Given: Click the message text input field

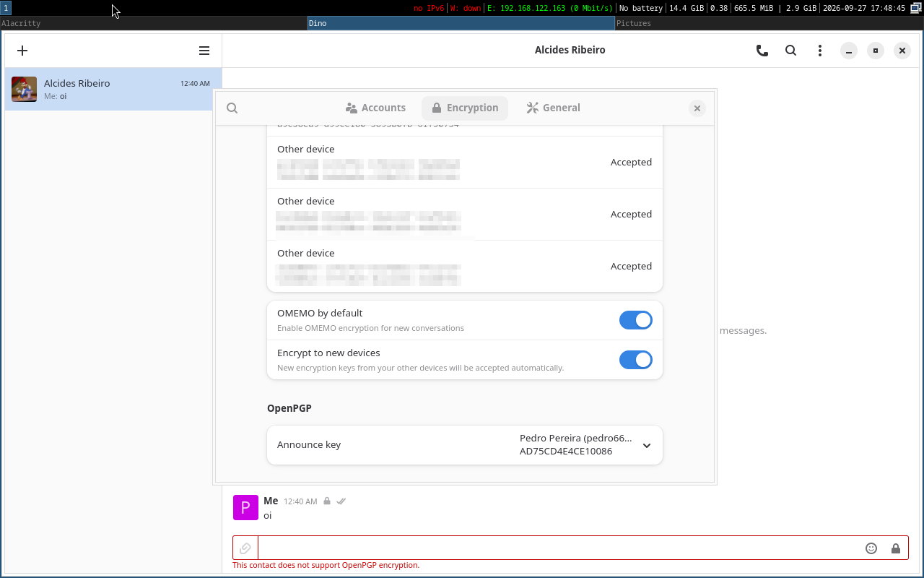Looking at the screenshot, I should 559,548.
